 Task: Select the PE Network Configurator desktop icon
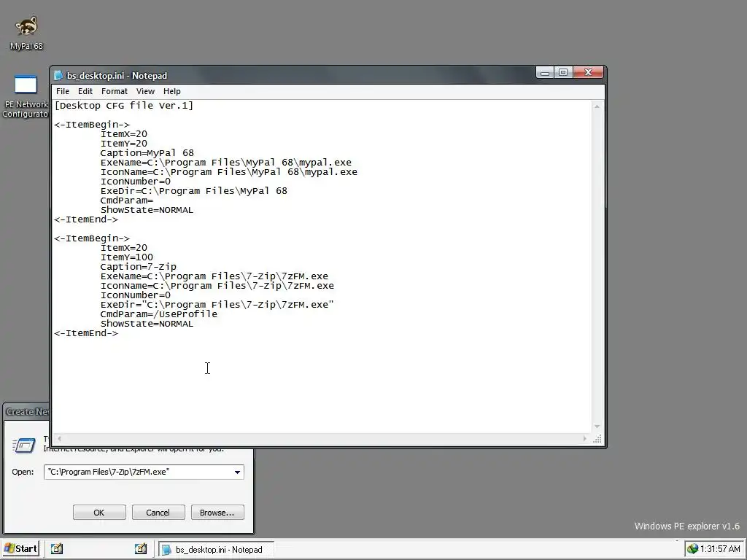(26, 96)
